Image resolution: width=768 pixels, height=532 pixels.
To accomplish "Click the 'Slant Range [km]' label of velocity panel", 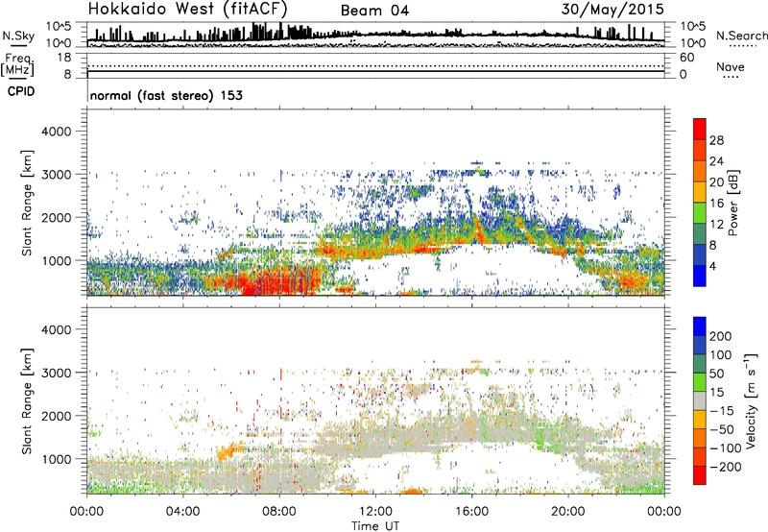I will point(27,400).
